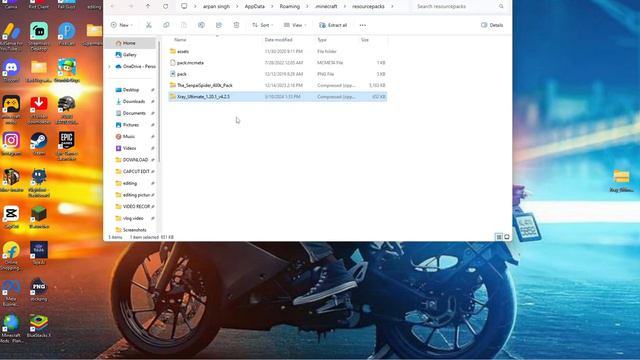
Task: Click the This PC monitor icon in address bar
Action: point(184,7)
